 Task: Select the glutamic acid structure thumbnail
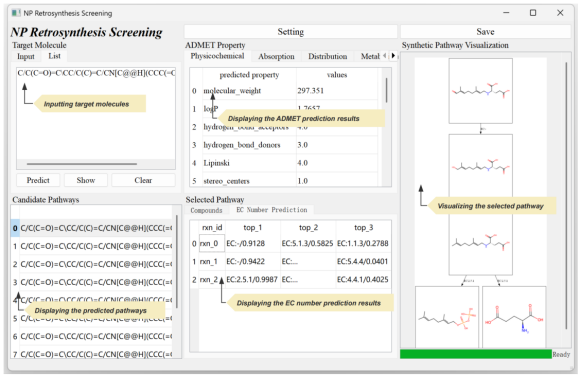point(514,317)
